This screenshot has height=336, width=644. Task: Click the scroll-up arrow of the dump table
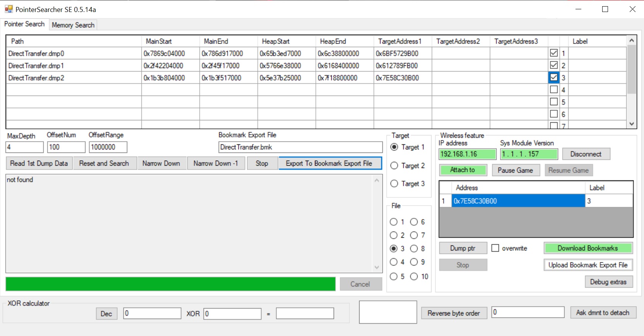632,40
